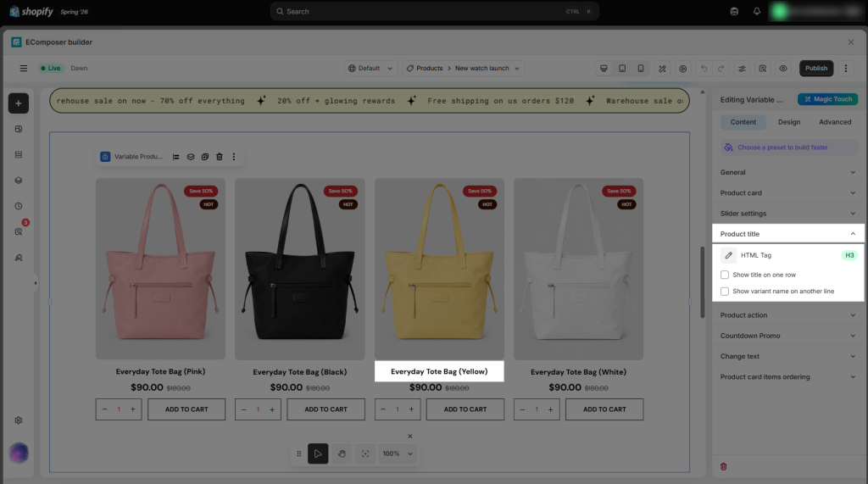Expand the Product card section
Image resolution: width=868 pixels, height=484 pixels.
click(x=787, y=192)
